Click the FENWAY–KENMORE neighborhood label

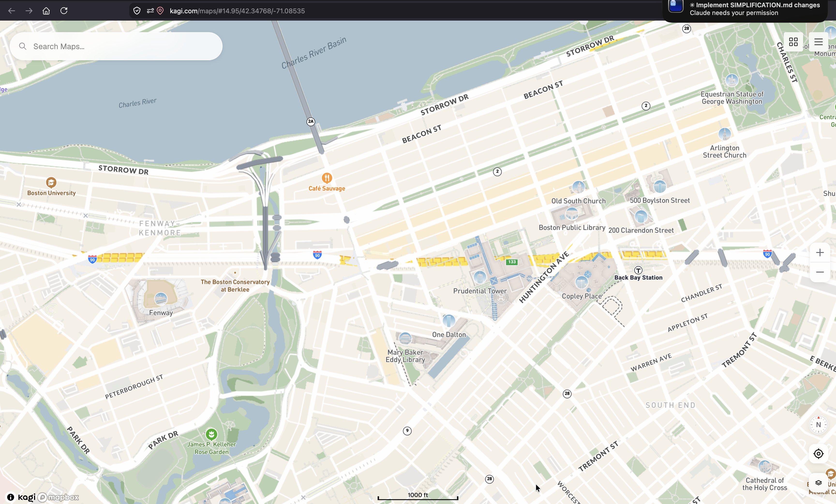(160, 228)
